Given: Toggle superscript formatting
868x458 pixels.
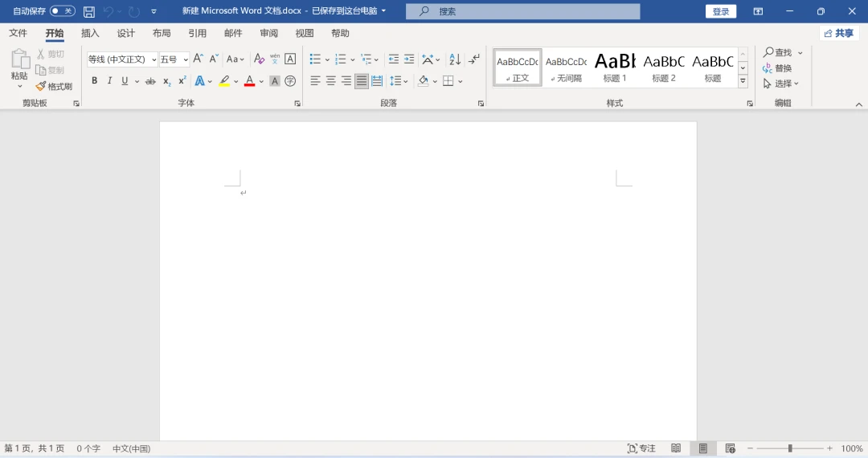Looking at the screenshot, I should [x=182, y=81].
